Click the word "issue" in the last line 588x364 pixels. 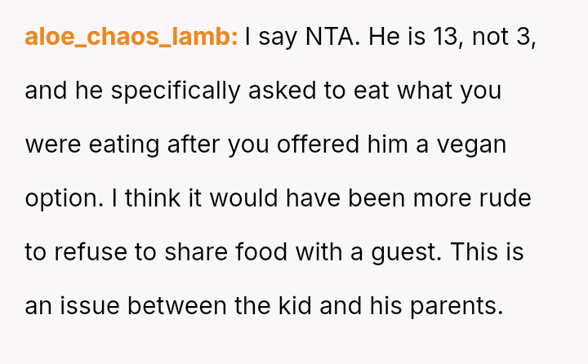pos(90,305)
